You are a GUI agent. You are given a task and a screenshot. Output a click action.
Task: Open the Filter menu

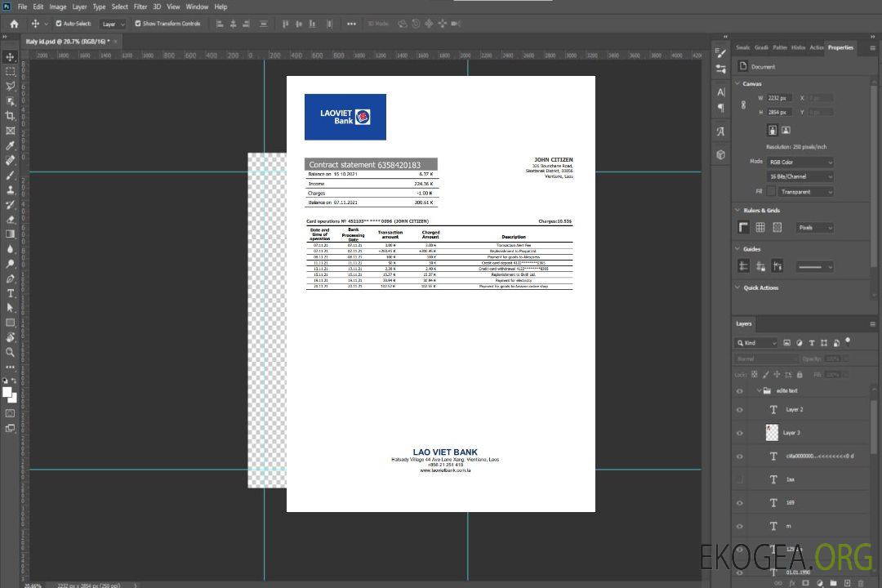tap(140, 7)
